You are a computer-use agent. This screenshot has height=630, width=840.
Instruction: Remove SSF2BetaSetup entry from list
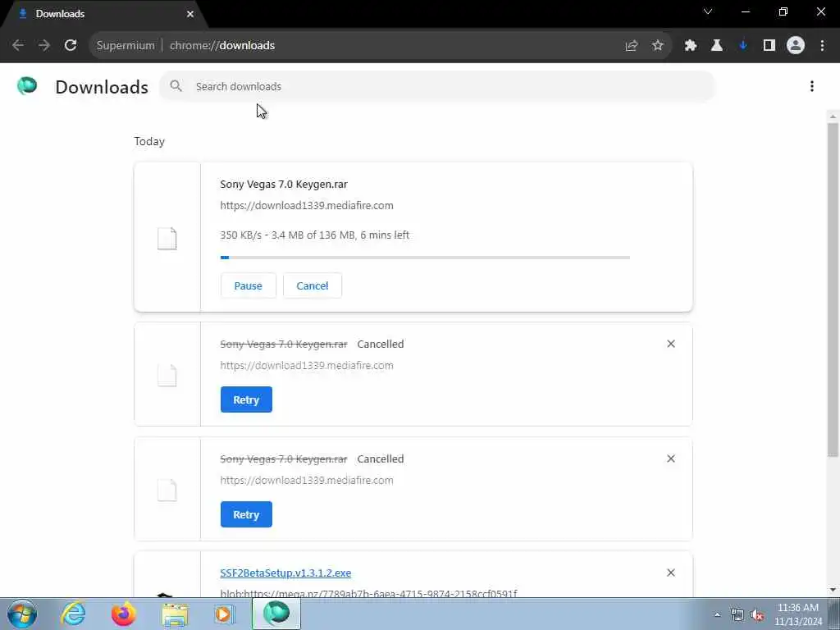[x=671, y=573]
